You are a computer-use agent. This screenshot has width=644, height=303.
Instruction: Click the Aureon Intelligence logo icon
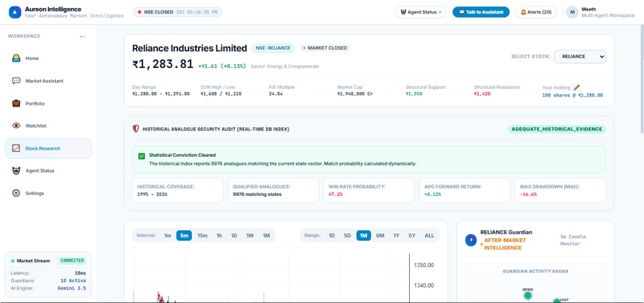(15, 12)
